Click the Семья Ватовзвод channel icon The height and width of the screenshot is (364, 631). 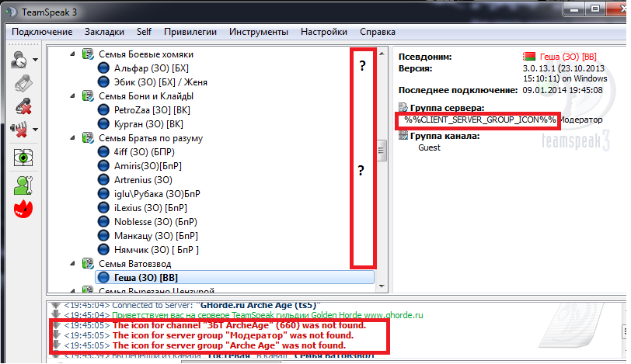88,264
